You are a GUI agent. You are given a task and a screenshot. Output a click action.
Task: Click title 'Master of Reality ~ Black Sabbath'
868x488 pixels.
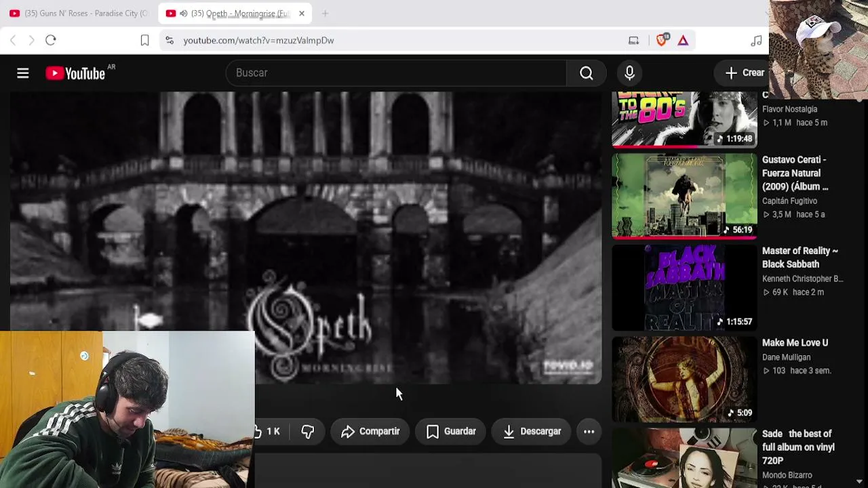click(800, 258)
